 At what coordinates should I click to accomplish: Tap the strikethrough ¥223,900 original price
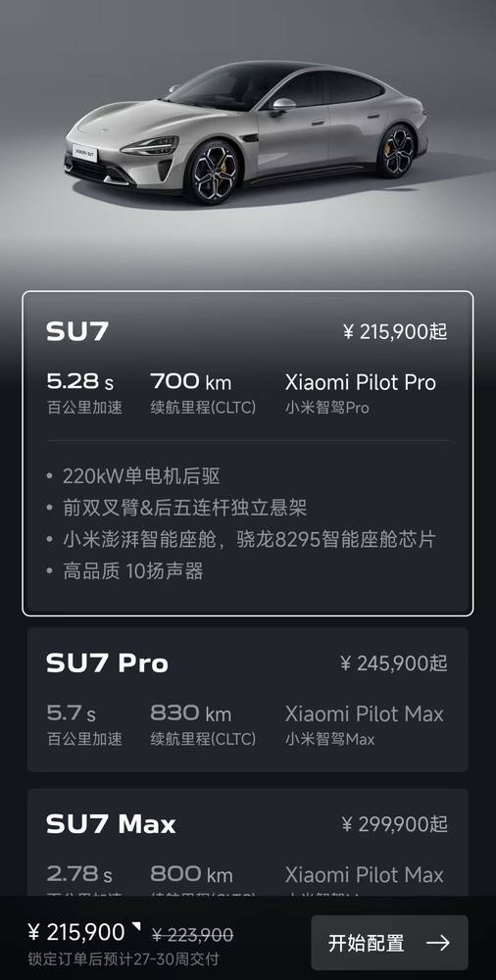click(193, 936)
